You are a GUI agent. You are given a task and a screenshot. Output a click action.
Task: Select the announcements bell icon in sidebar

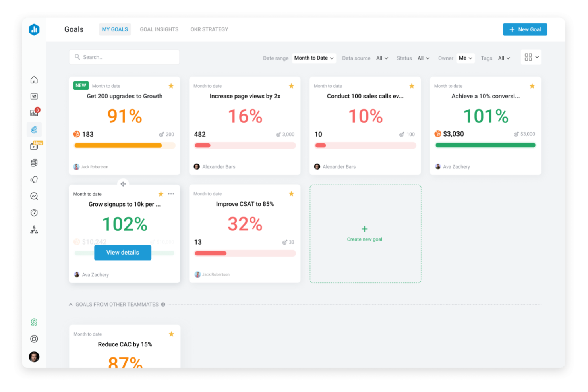(x=34, y=179)
